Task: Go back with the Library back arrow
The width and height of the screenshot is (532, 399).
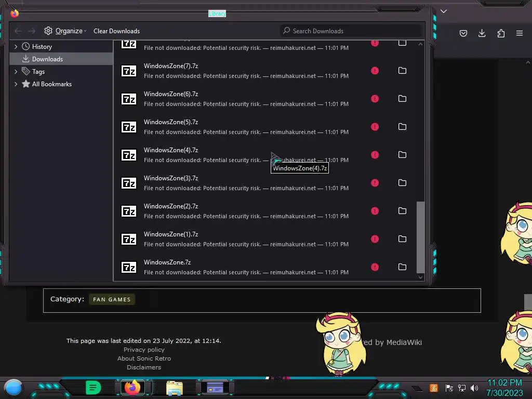Action: tap(18, 31)
